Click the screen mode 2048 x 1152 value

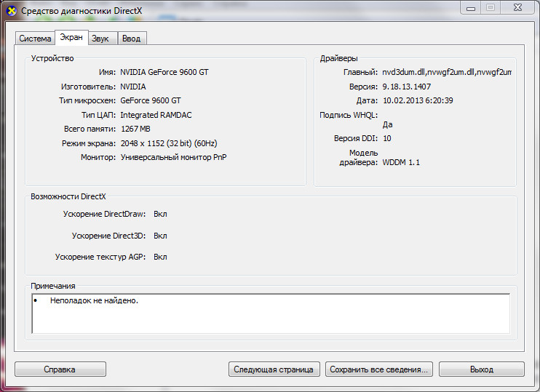(169, 143)
